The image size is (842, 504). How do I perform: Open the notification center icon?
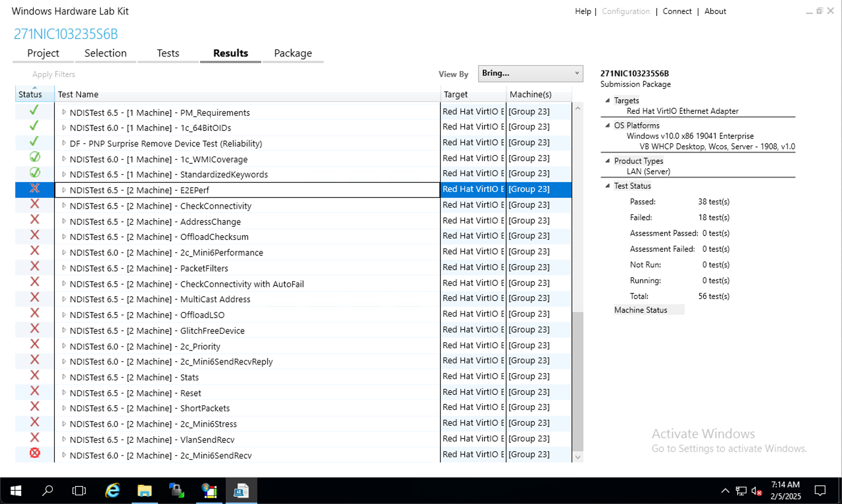[820, 491]
